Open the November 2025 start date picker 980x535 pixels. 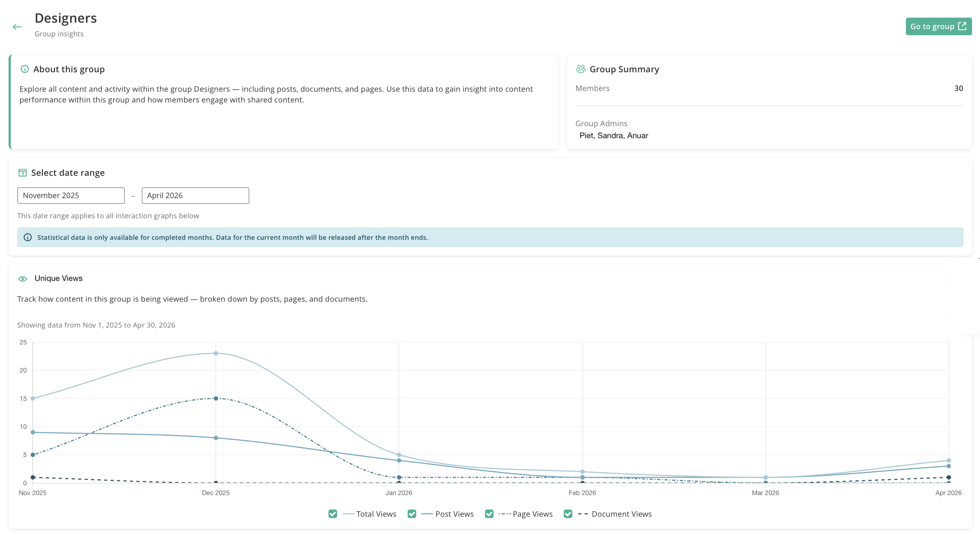[x=71, y=196]
